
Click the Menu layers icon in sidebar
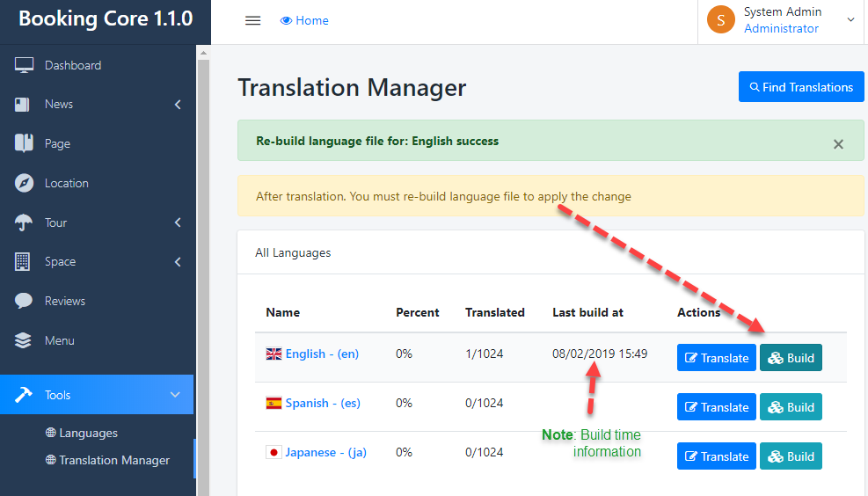pos(24,340)
